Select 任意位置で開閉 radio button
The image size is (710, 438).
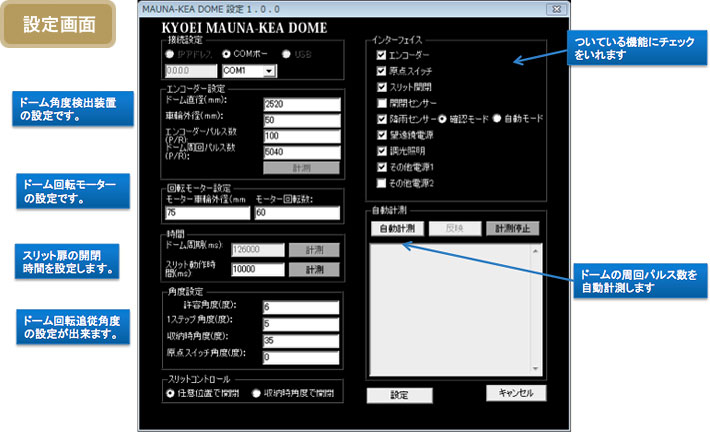click(170, 394)
